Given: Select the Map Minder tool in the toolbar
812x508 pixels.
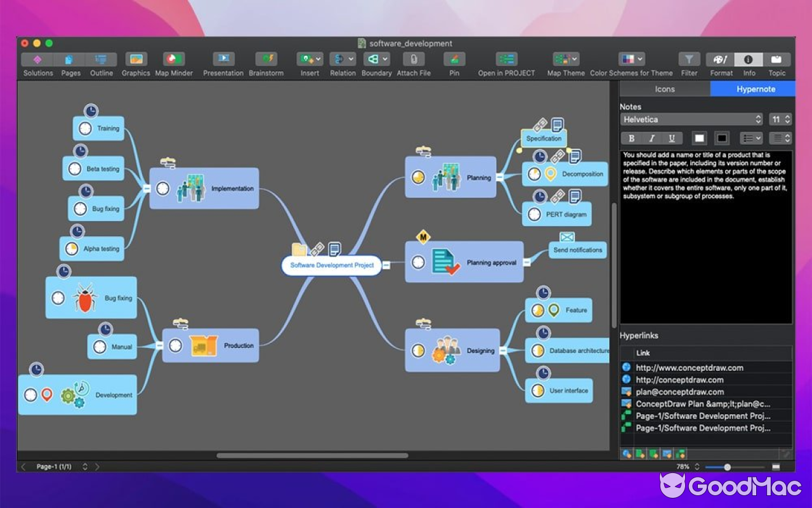Looking at the screenshot, I should click(x=174, y=60).
